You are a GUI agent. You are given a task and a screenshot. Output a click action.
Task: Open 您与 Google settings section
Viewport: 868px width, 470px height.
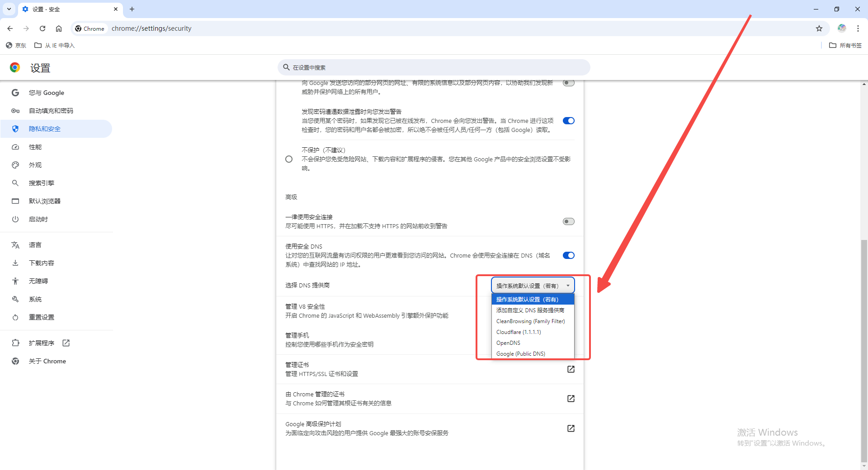point(57,93)
